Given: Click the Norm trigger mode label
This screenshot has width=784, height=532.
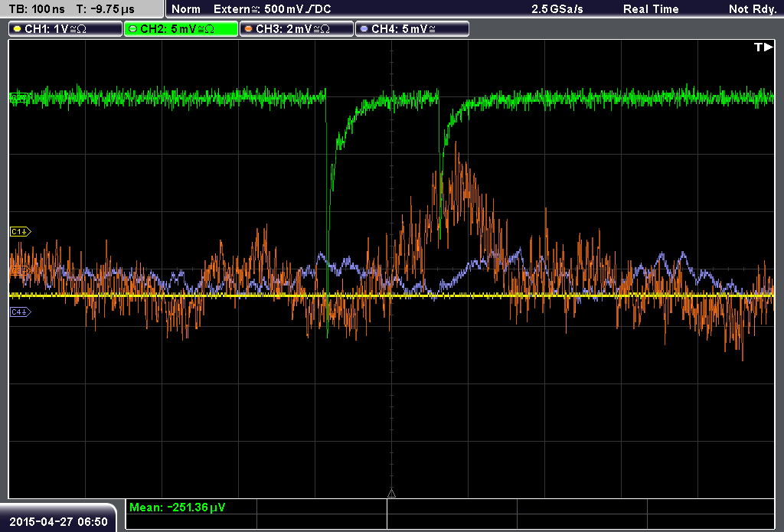Looking at the screenshot, I should (x=186, y=9).
